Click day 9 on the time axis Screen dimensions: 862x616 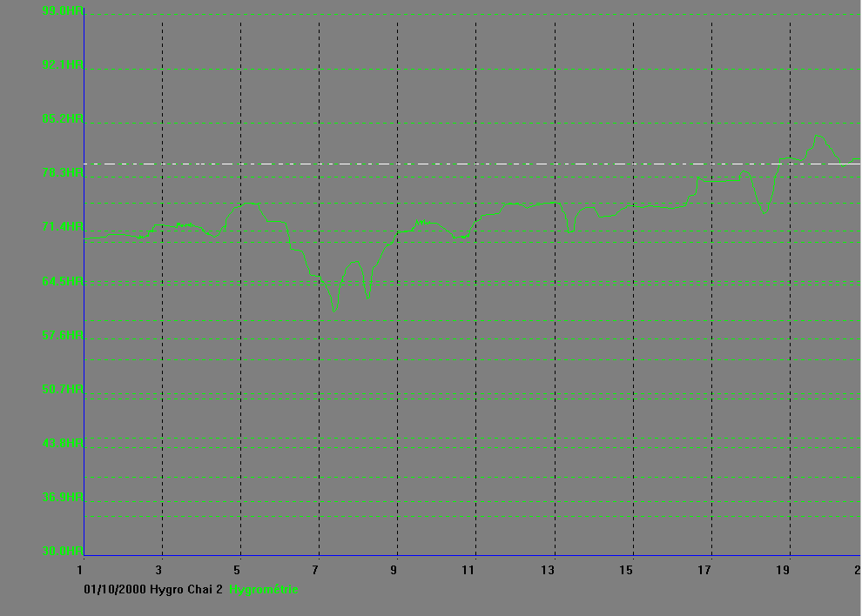tap(394, 570)
